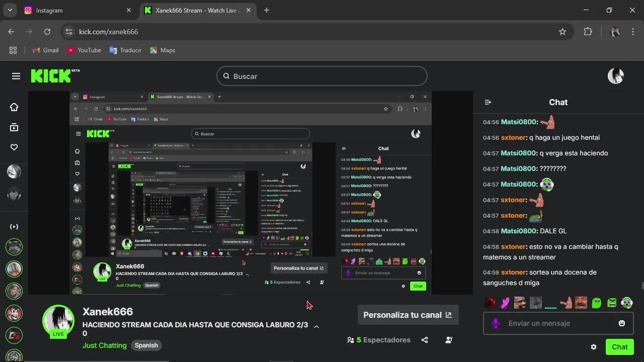The height and width of the screenshot is (362, 644).
Task: Open the YouTube bookmark
Action: (84, 50)
